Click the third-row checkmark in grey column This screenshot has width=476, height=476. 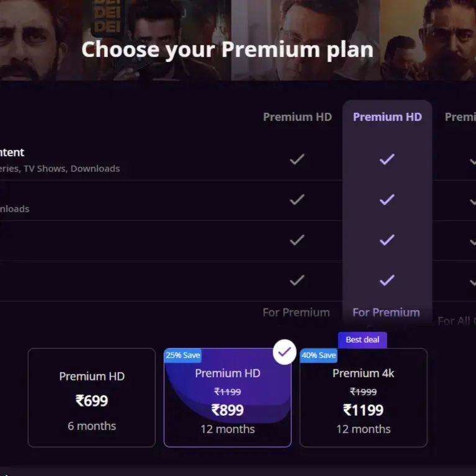coord(297,240)
